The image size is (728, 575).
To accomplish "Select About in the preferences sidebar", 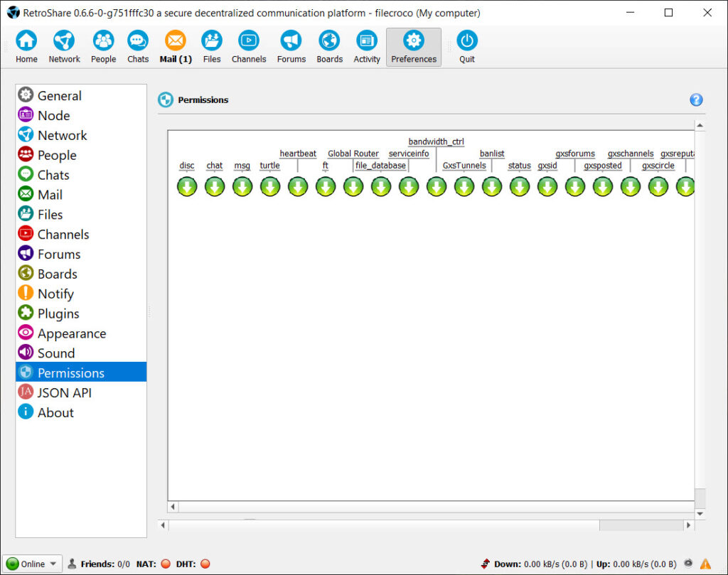I will coord(81,412).
